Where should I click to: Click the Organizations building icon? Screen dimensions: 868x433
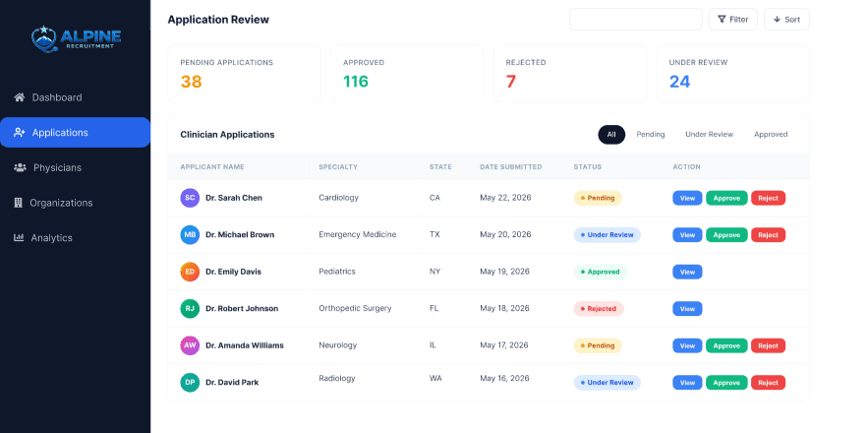click(x=19, y=203)
